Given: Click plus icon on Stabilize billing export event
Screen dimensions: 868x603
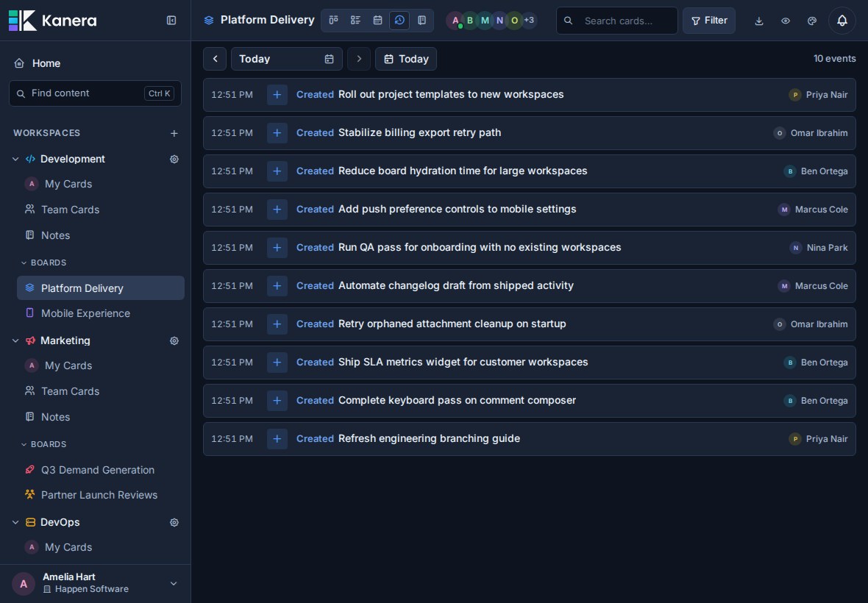Looking at the screenshot, I should (277, 133).
